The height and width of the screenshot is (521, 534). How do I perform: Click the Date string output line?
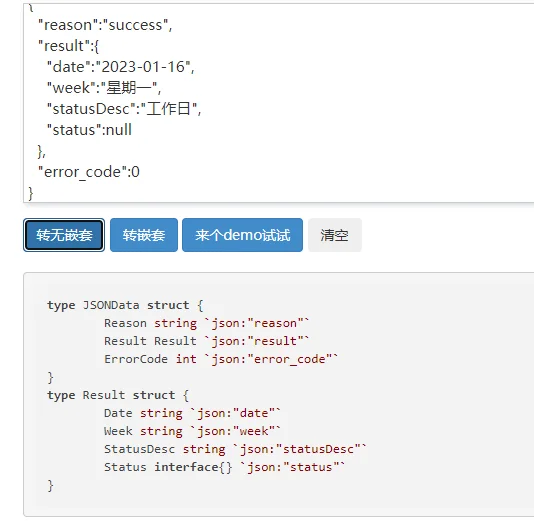pos(192,413)
